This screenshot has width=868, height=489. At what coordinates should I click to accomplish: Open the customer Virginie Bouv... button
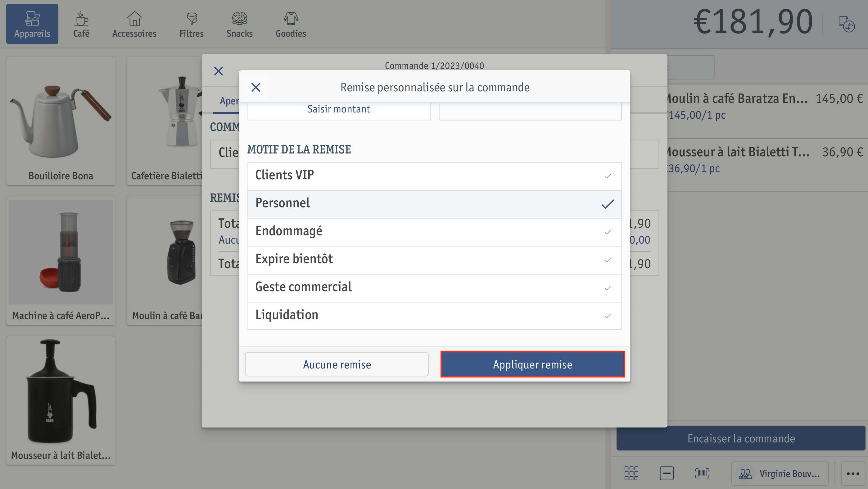tap(780, 473)
